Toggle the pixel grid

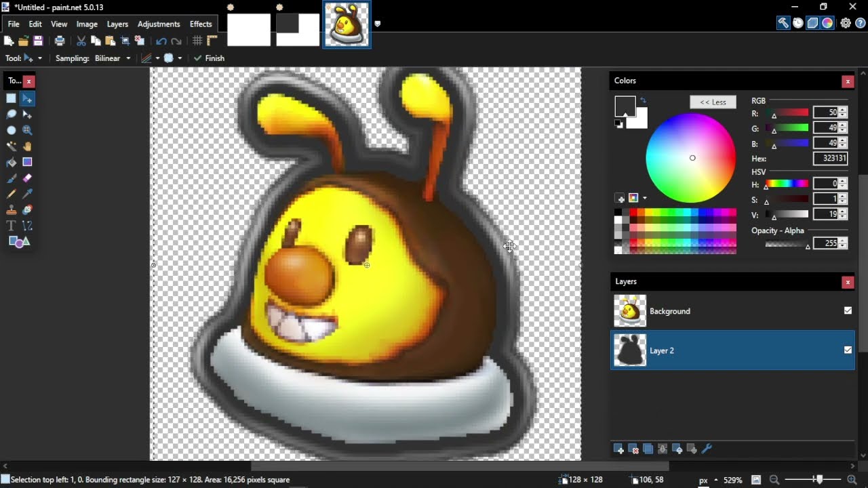point(197,41)
